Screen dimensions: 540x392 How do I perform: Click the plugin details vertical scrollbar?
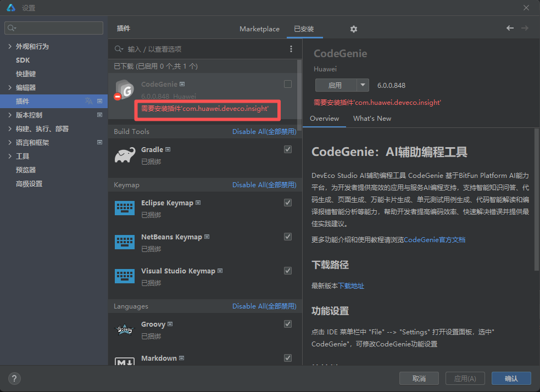[x=536, y=198]
